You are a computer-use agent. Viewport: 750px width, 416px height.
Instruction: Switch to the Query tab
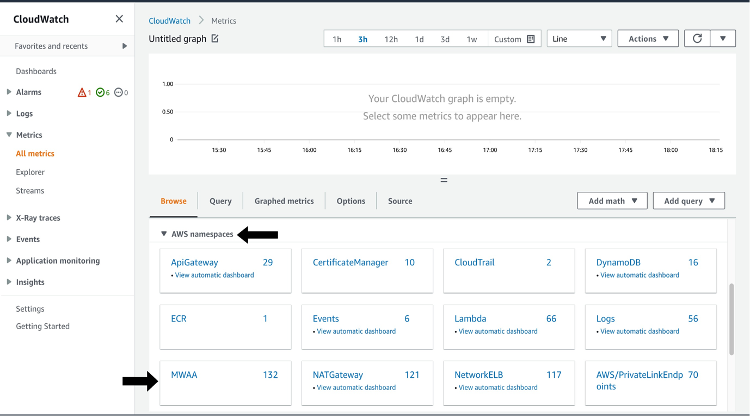pos(221,201)
